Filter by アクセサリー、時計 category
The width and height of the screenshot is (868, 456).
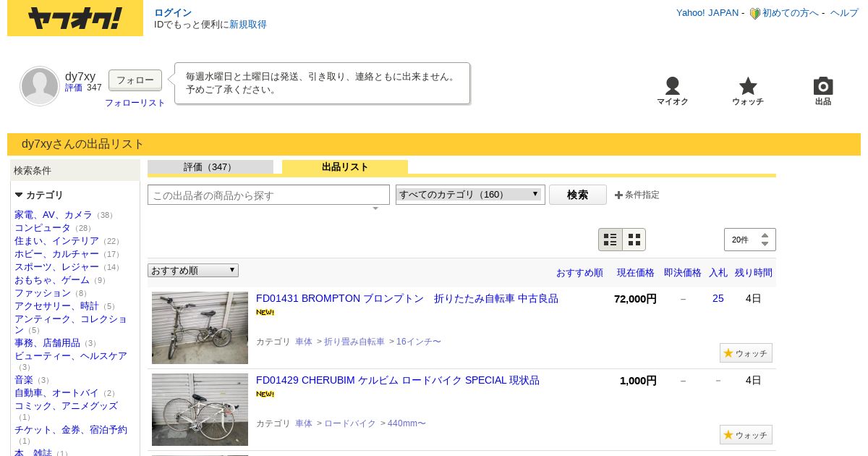(x=56, y=306)
